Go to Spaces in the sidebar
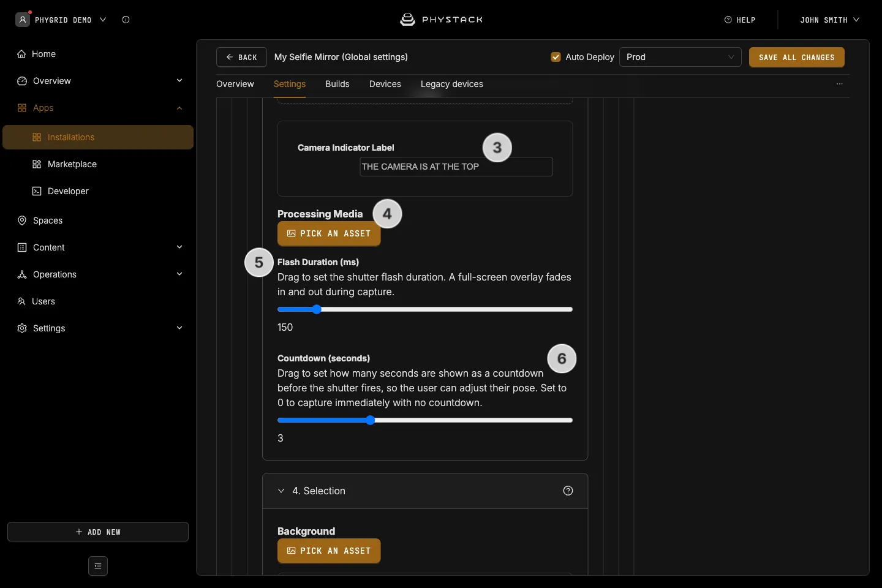This screenshot has width=882, height=588. [x=98, y=221]
